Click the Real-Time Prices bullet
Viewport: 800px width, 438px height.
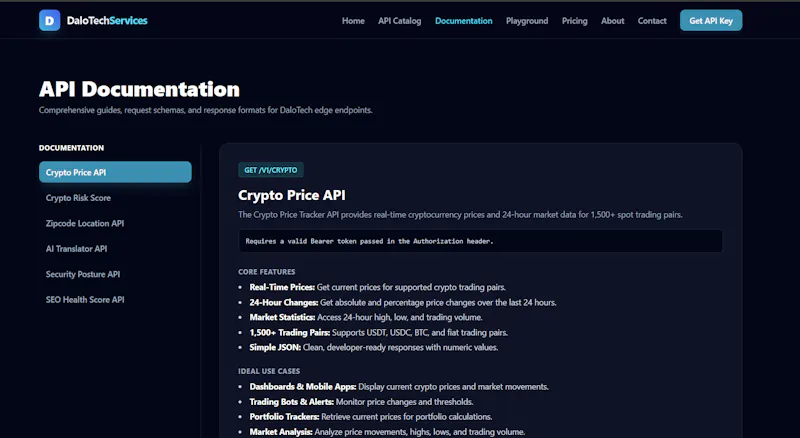378,287
